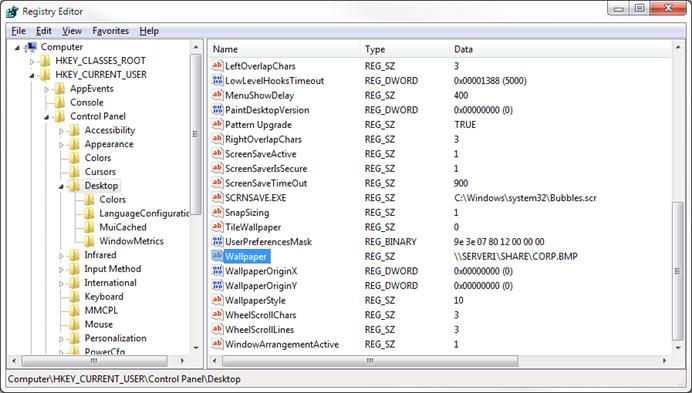Select the MMCPL key
692x393 pixels.
[x=101, y=311]
